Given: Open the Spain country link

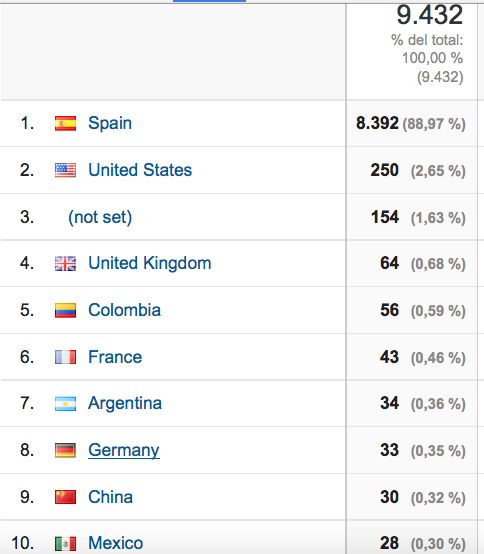Looking at the screenshot, I should [x=110, y=123].
